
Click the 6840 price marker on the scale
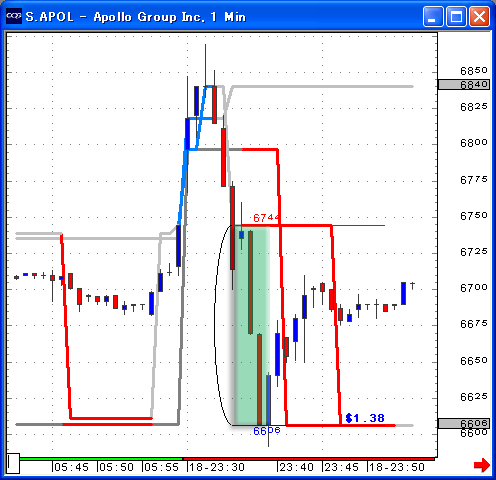(x=464, y=85)
